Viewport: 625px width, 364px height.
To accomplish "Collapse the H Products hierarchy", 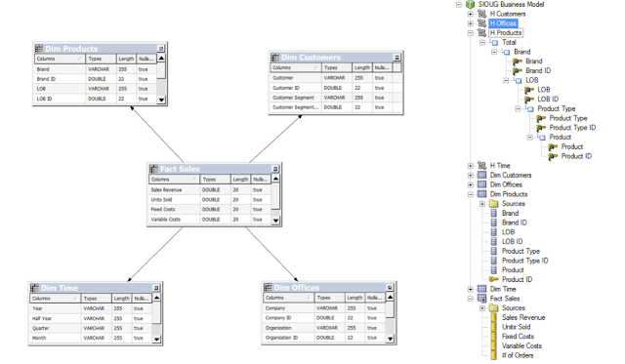I will click(471, 32).
